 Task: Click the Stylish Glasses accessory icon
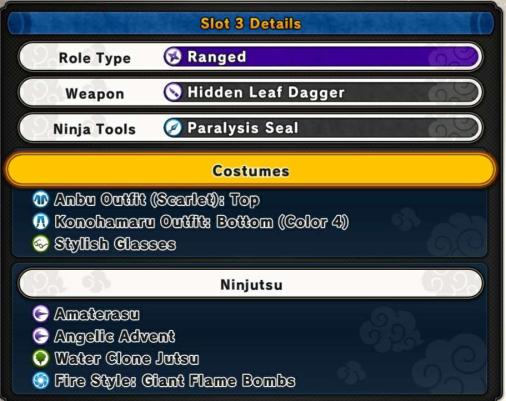[41, 244]
